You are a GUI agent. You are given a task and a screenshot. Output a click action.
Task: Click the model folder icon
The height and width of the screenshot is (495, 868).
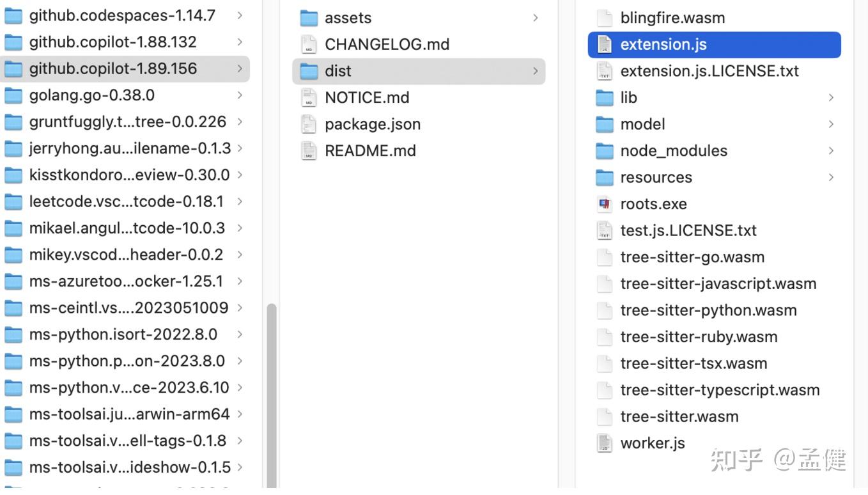pos(605,124)
